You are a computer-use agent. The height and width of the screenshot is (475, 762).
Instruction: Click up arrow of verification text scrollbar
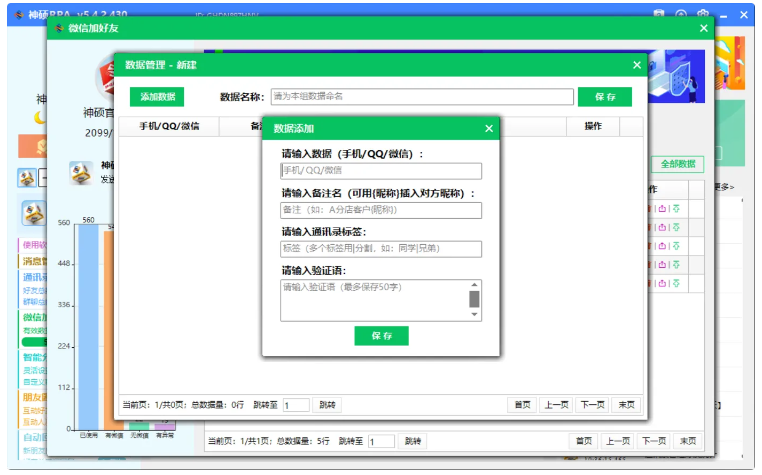pyautogui.click(x=474, y=284)
